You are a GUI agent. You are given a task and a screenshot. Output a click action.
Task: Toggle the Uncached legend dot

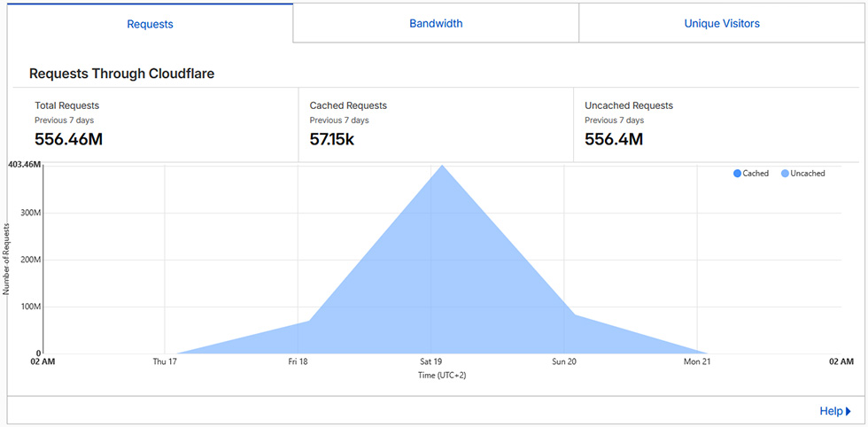(x=785, y=174)
